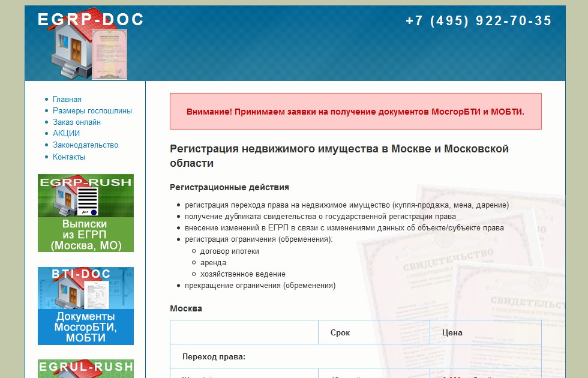Go to Главная page
The height and width of the screenshot is (378, 588).
click(67, 100)
